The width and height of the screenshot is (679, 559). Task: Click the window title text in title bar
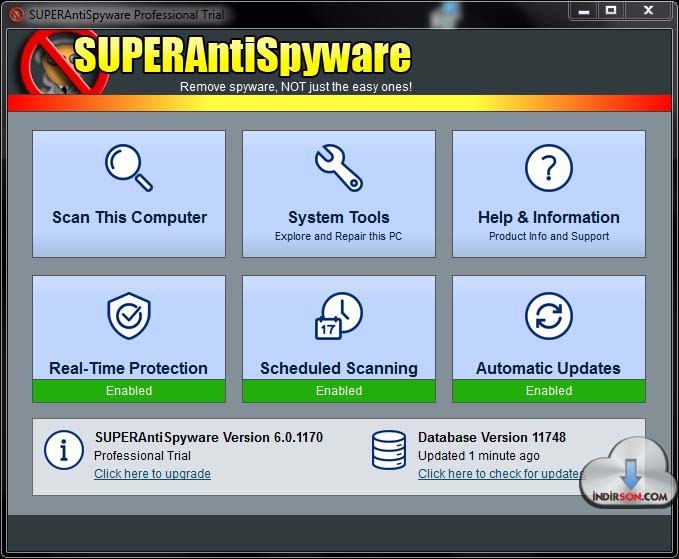126,15
